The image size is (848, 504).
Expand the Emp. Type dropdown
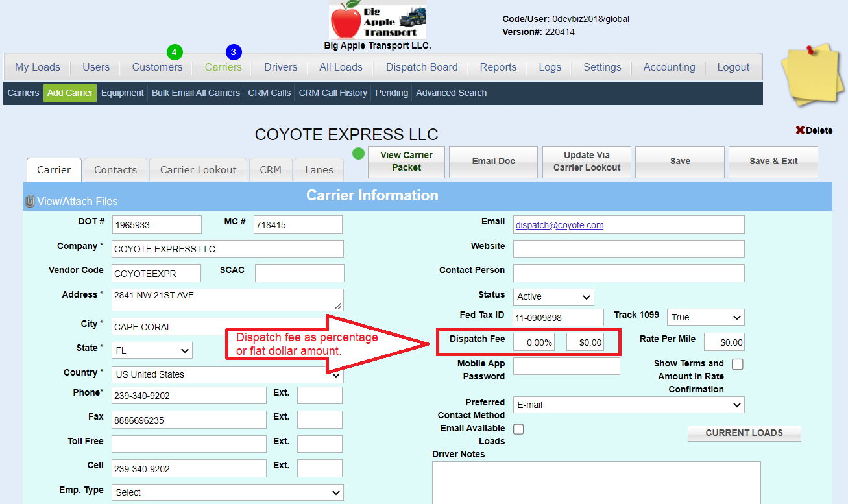227,492
